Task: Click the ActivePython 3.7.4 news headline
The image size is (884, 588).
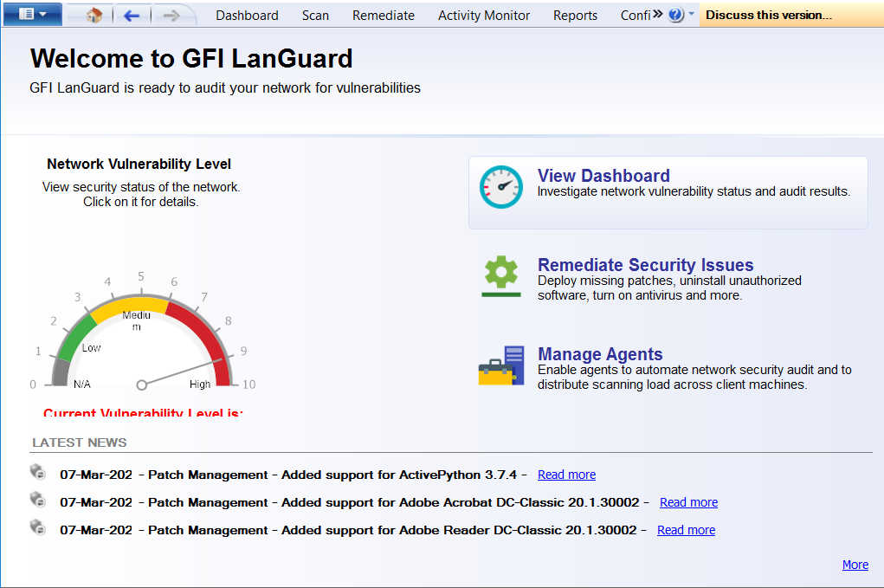Action: coord(294,475)
